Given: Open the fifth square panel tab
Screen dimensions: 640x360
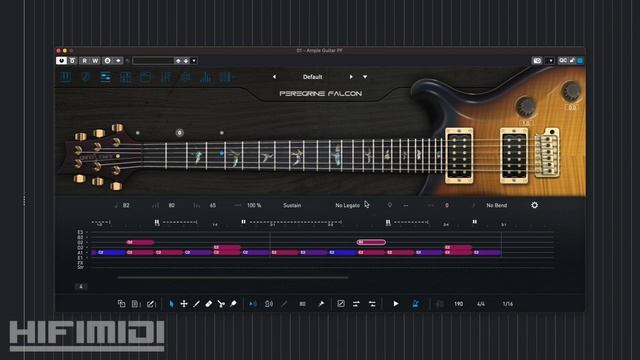Looking at the screenshot, I should (x=145, y=77).
